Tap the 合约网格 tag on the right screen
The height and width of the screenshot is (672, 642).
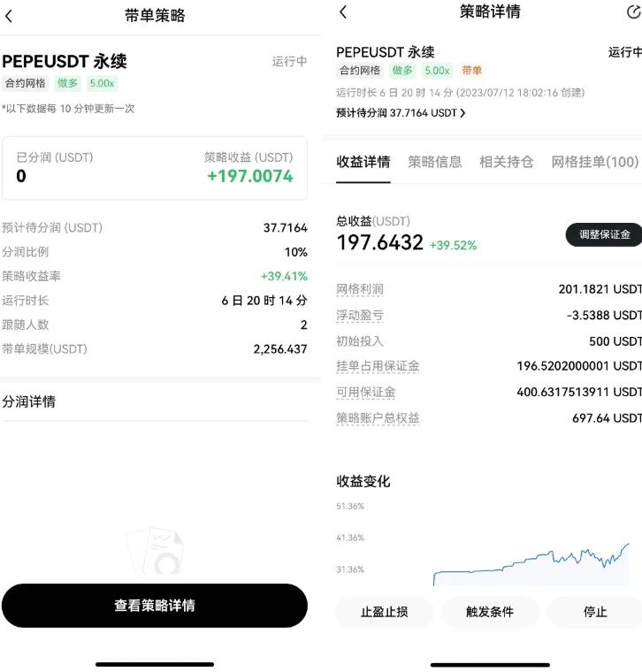tap(360, 70)
